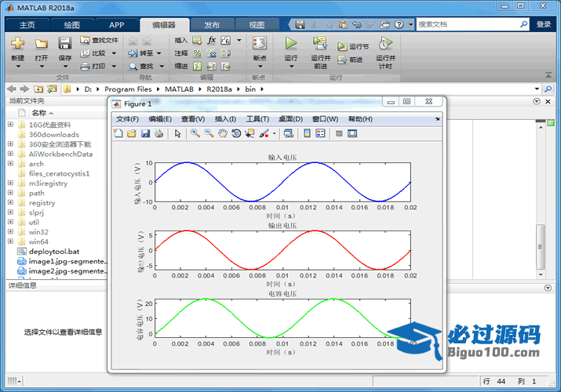Switch to the Publish (发布) tab
The image size is (561, 392).
click(x=212, y=25)
